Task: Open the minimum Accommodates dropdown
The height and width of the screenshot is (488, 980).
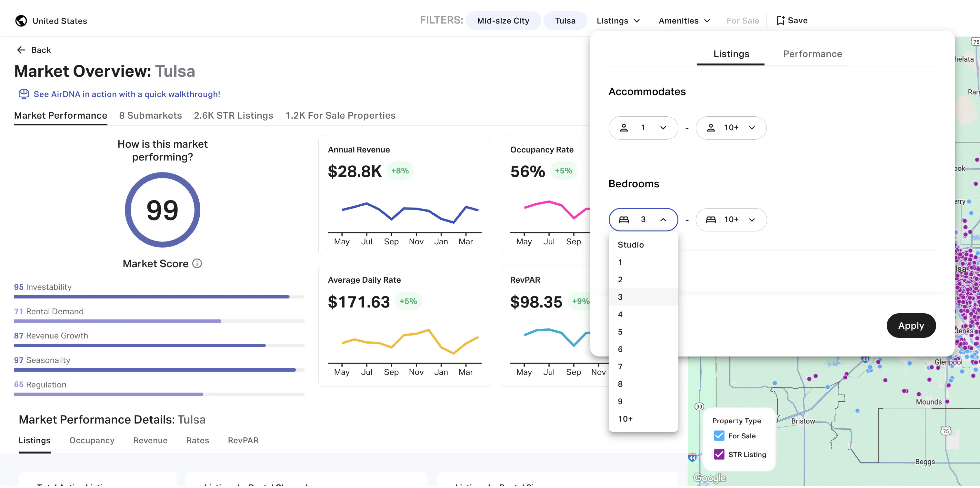Action: click(643, 128)
